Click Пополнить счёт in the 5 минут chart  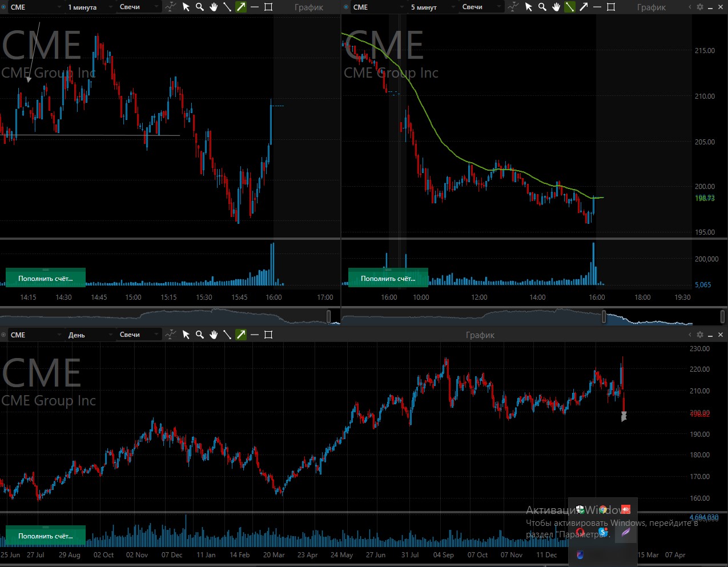[388, 278]
